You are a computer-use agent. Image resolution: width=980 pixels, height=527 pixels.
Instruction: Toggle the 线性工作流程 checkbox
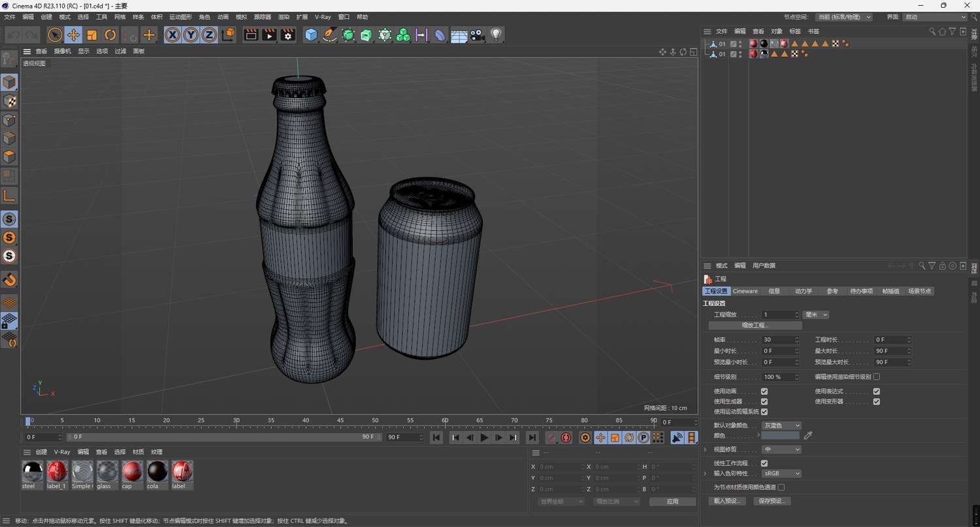coord(764,464)
